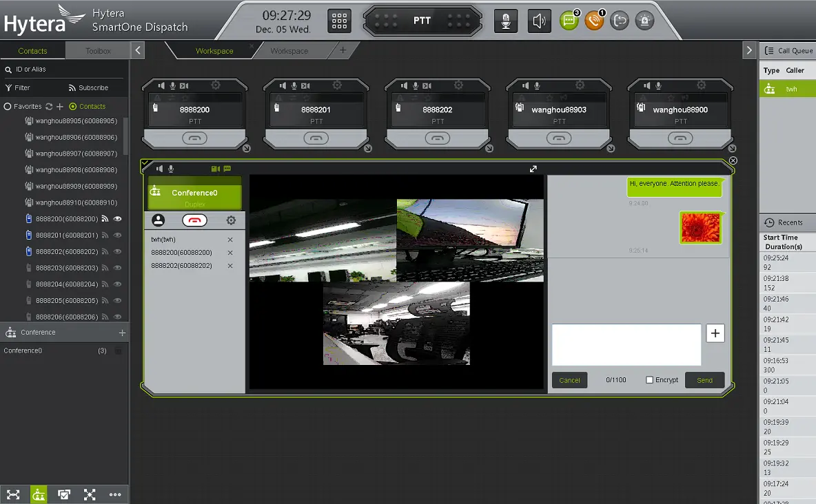The height and width of the screenshot is (504, 816).
Task: Open the keypad grid icon beside the clock
Action: coord(338,21)
